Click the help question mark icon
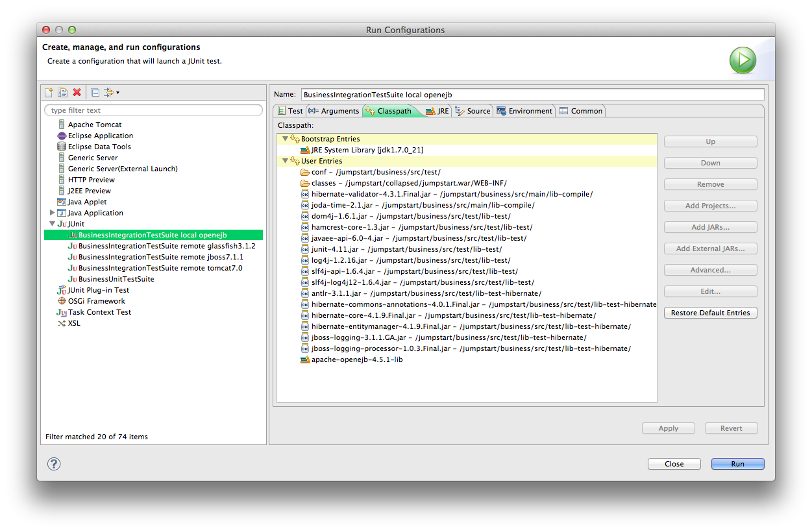 [54, 464]
